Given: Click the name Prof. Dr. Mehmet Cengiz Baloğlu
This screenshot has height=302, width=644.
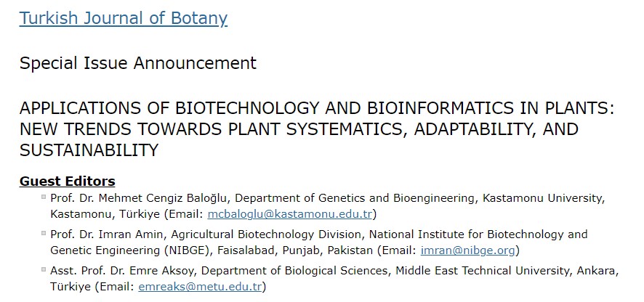Looking at the screenshot, I should [x=137, y=198].
